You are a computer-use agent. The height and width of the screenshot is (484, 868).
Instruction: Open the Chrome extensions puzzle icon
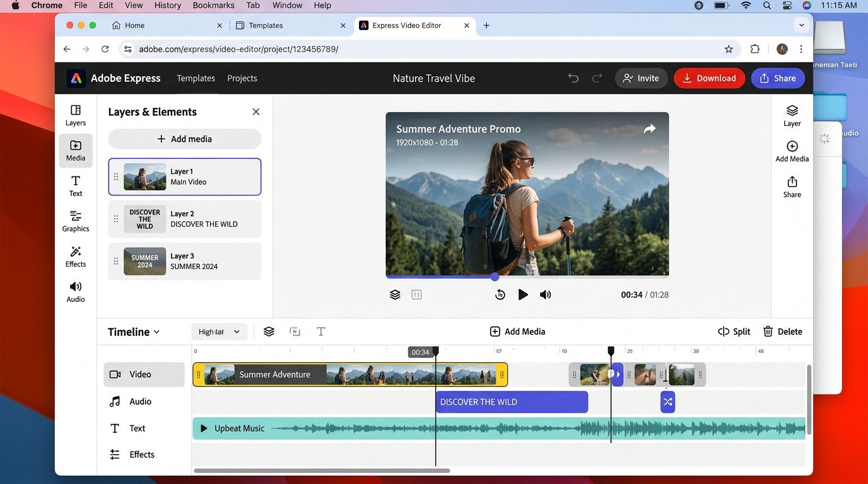point(755,49)
